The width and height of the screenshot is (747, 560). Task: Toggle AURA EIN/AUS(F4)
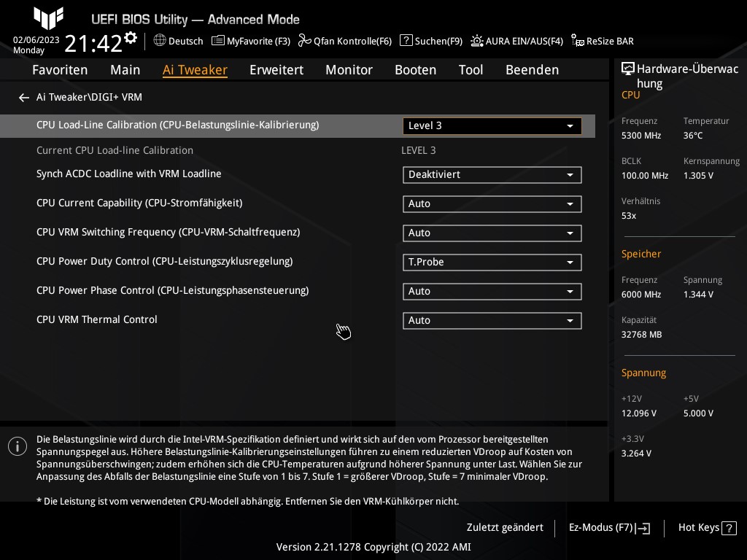517,41
